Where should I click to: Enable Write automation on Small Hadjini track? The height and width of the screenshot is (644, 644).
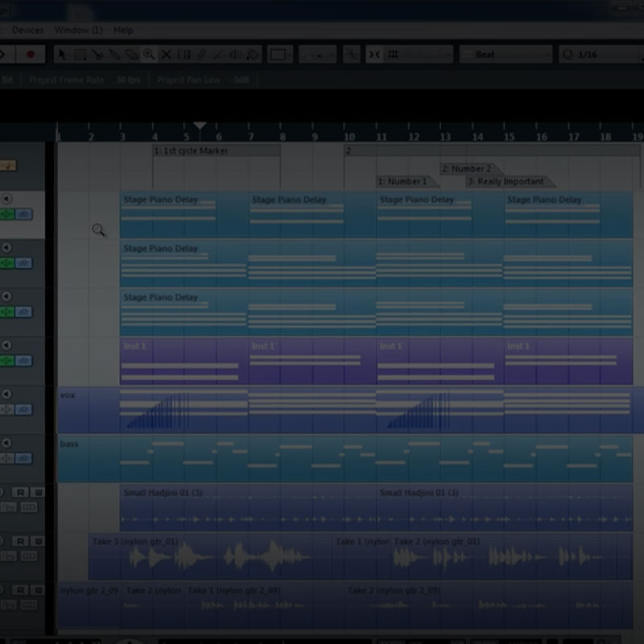coord(38,493)
